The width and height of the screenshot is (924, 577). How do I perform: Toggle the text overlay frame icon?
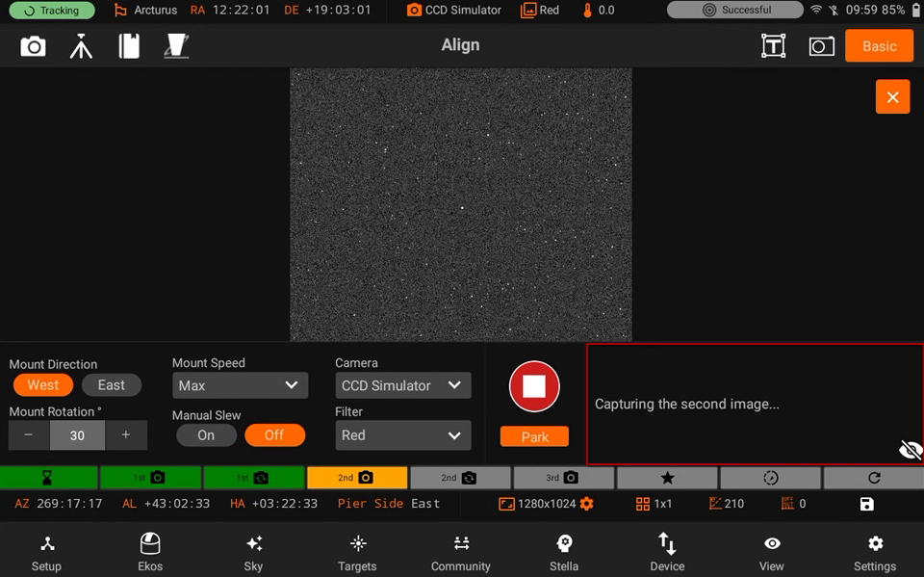coord(773,46)
